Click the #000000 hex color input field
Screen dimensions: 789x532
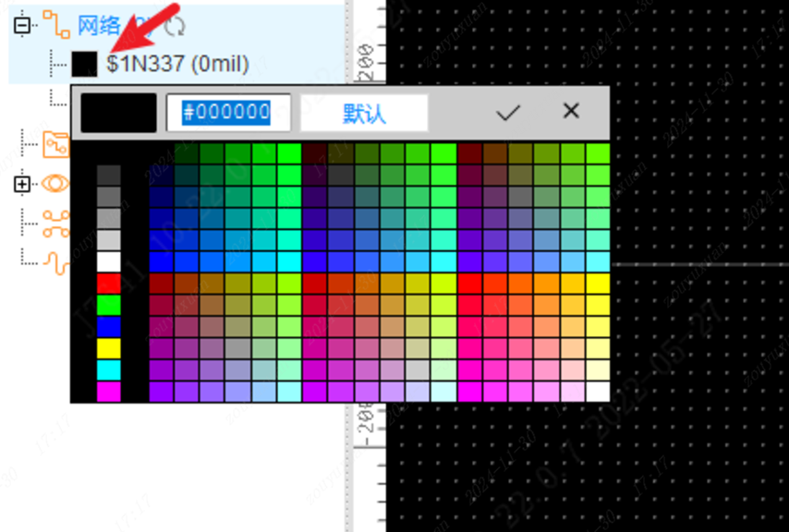[228, 113]
